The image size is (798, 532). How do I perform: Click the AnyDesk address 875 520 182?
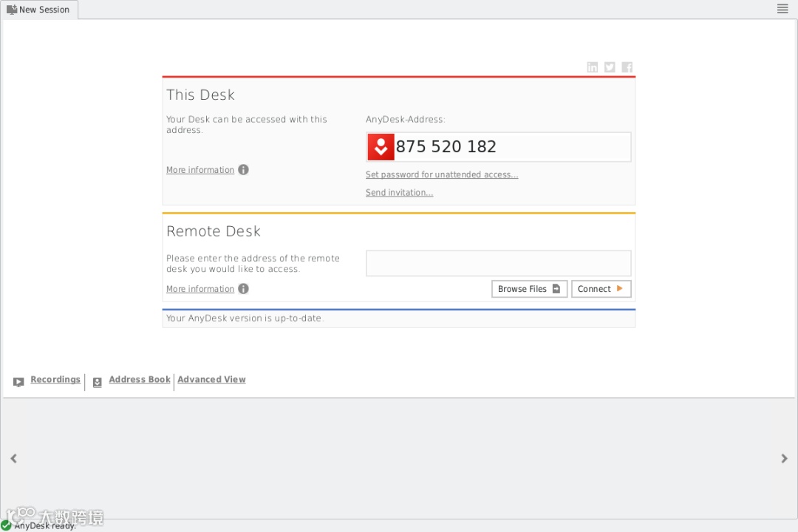446,146
